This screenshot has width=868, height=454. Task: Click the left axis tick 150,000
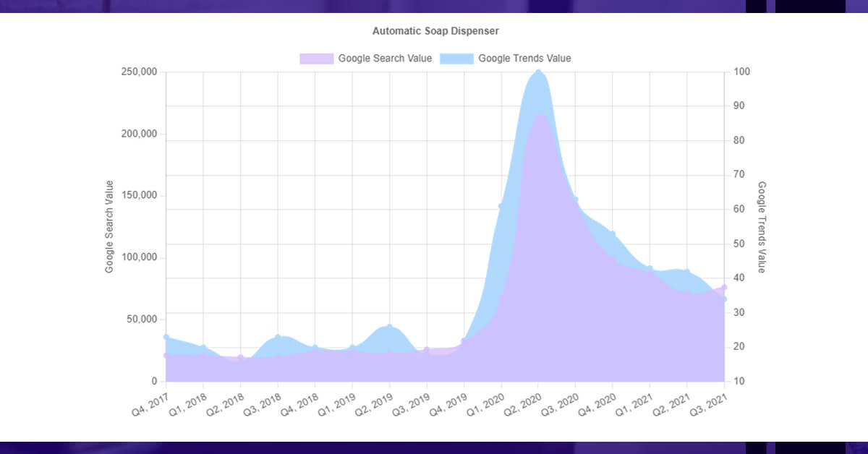138,196
